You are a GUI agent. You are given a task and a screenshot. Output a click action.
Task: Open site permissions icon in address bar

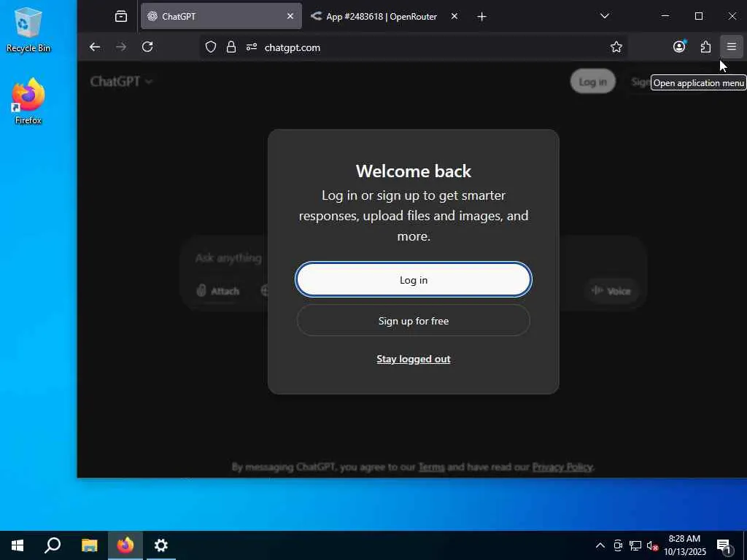pyautogui.click(x=252, y=47)
